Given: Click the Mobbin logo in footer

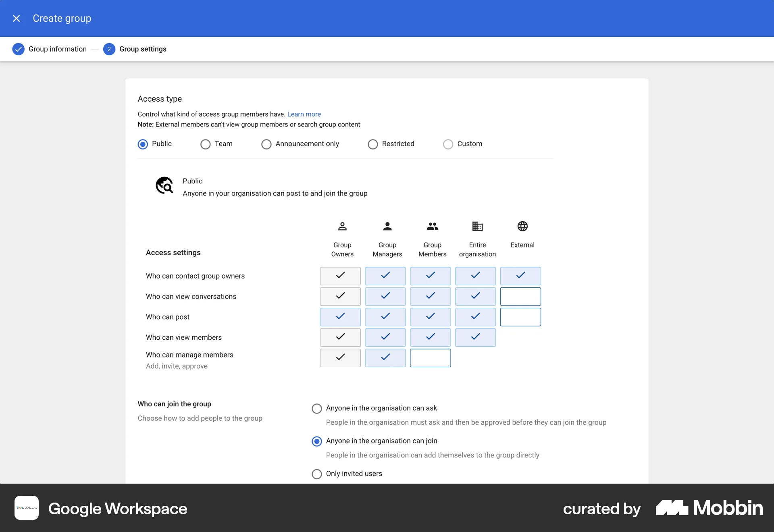Looking at the screenshot, I should 708,508.
